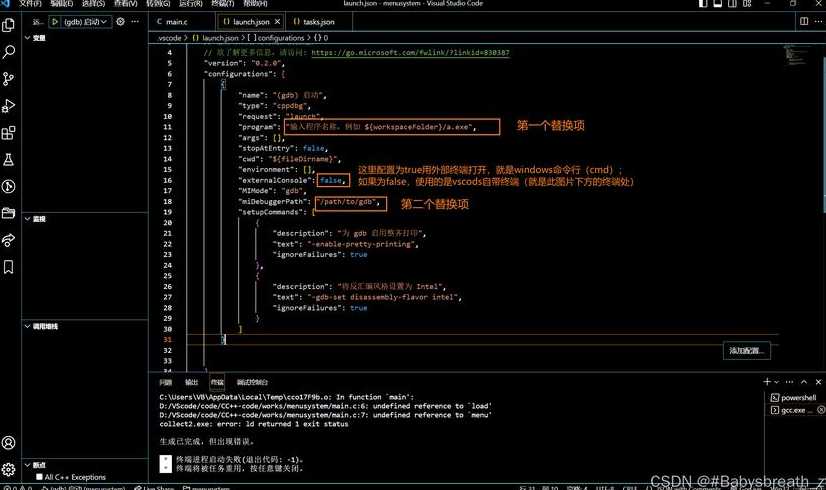Open the Terminal menu

click(x=222, y=3)
